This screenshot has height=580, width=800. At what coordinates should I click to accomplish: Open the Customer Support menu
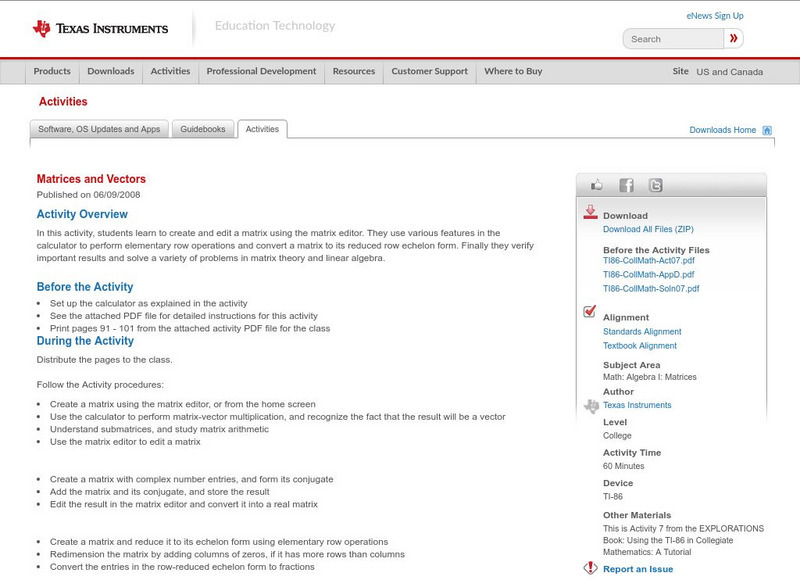point(430,71)
